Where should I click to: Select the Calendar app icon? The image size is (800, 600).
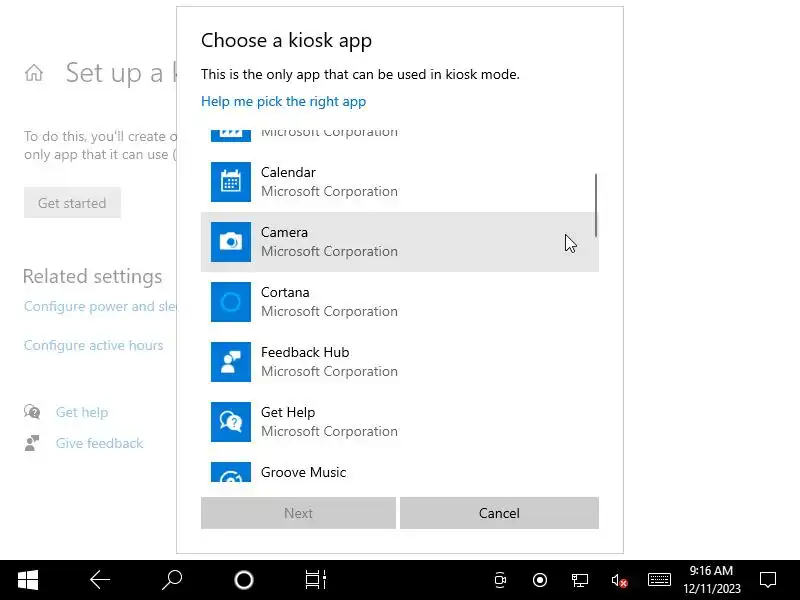(x=231, y=182)
